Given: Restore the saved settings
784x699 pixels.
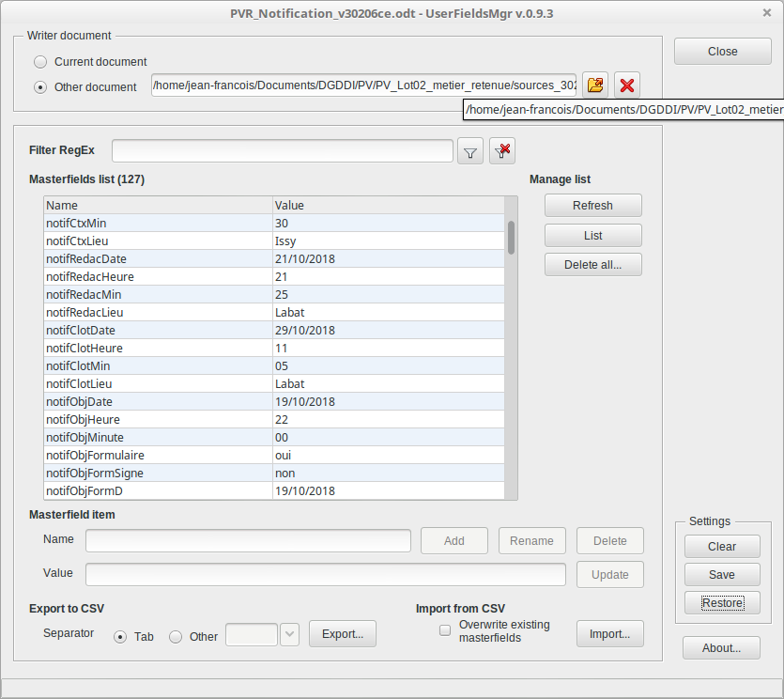Looking at the screenshot, I should coord(722,603).
